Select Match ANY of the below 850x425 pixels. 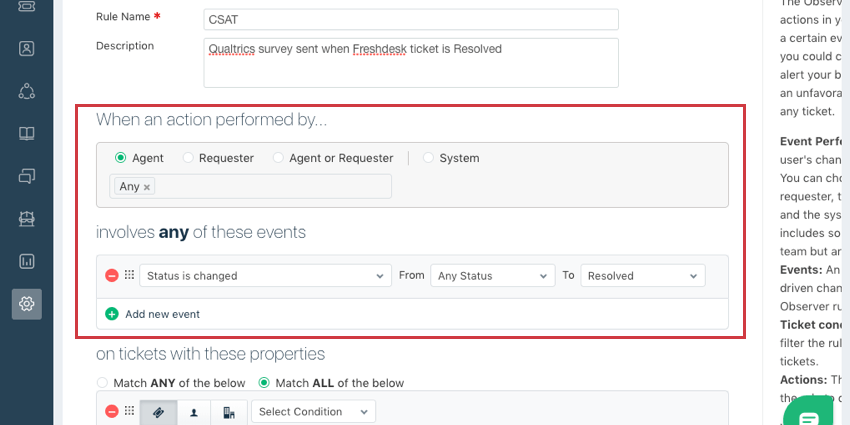point(102,383)
